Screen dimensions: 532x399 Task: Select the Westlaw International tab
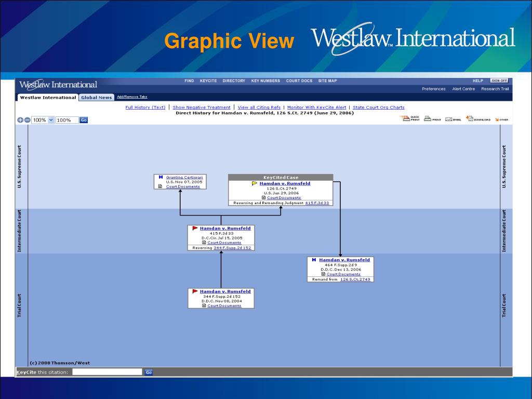pos(48,97)
